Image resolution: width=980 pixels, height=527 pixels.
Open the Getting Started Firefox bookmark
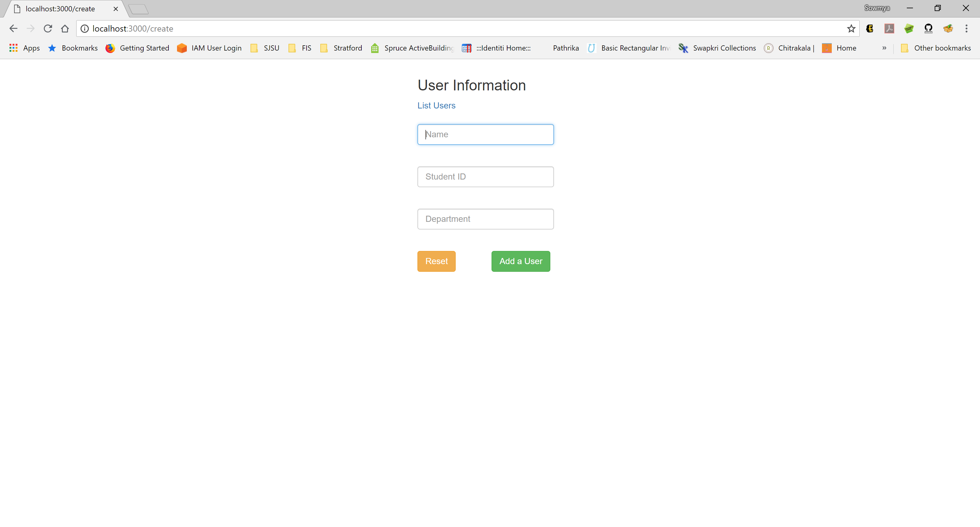click(x=137, y=48)
